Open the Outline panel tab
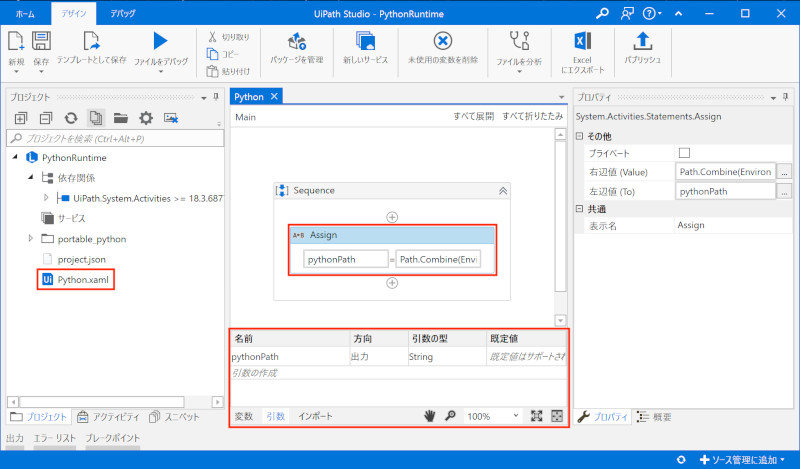Screen dimensions: 800x469 pyautogui.click(x=654, y=417)
